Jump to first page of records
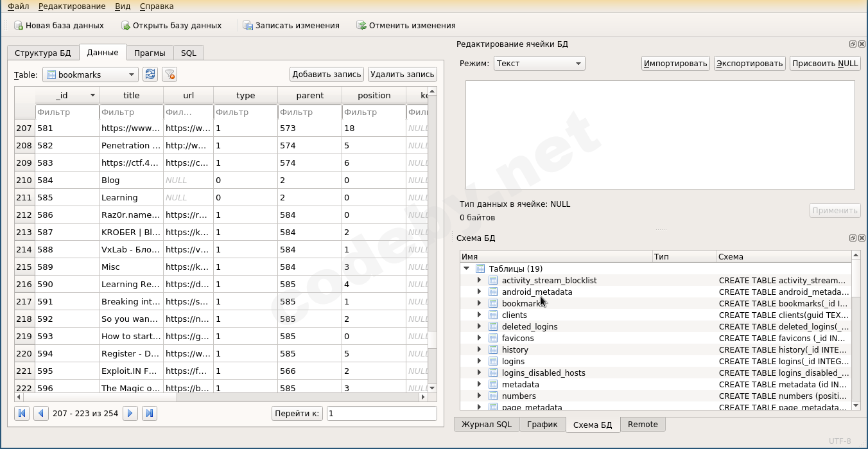868x449 pixels. coord(22,413)
